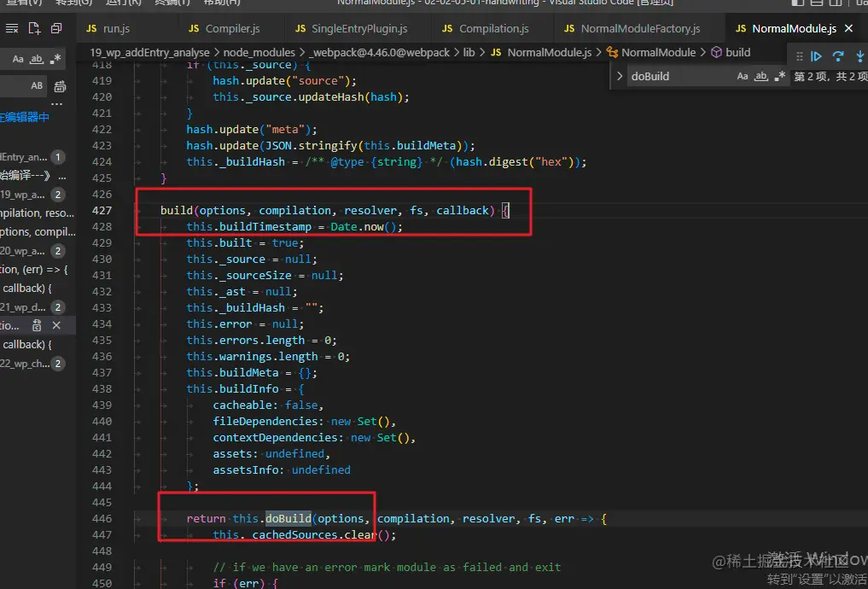
Task: Click 'assetsInfo: undefined' on line 443
Action: click(x=282, y=470)
